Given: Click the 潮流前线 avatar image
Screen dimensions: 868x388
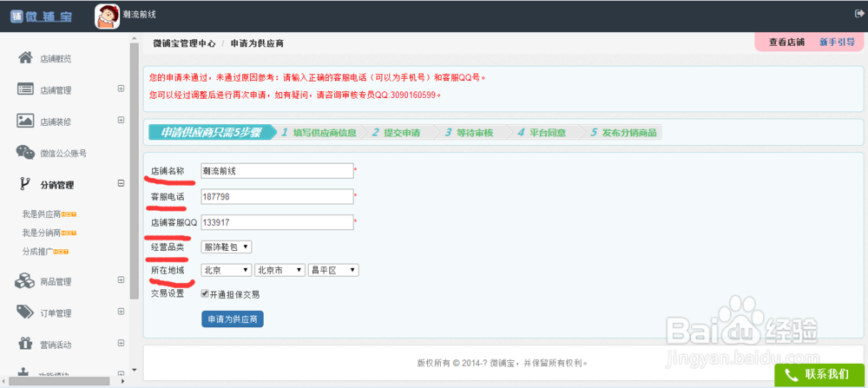Looking at the screenshot, I should (x=108, y=16).
